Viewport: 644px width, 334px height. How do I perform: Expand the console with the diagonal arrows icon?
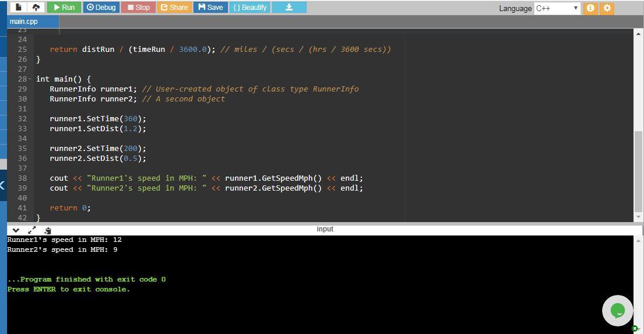(x=31, y=230)
